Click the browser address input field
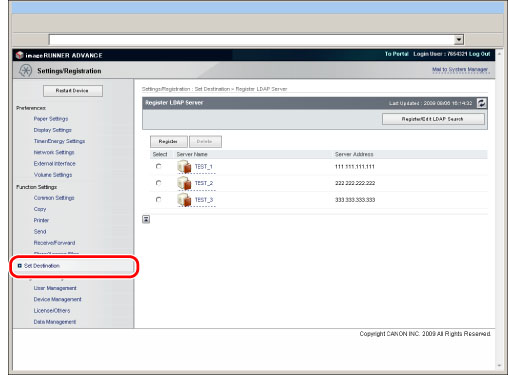The width and height of the screenshot is (508, 375). click(x=252, y=40)
